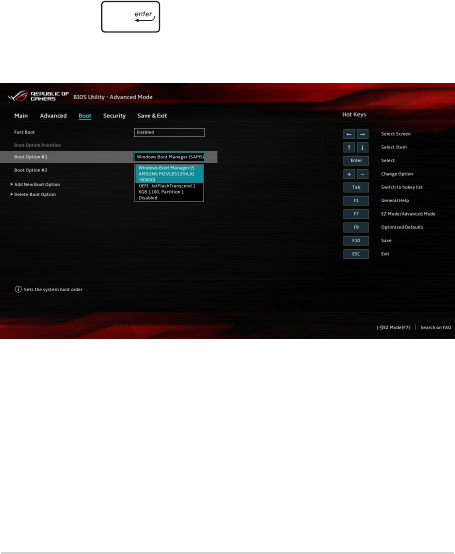Select Windows Boot Manager in the list
The height and width of the screenshot is (554, 455).
tap(169, 174)
